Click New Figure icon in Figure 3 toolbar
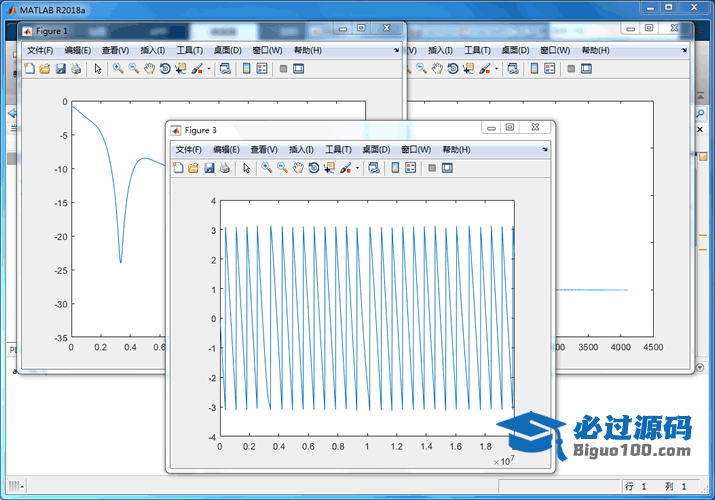Image resolution: width=715 pixels, height=500 pixels. click(x=178, y=168)
